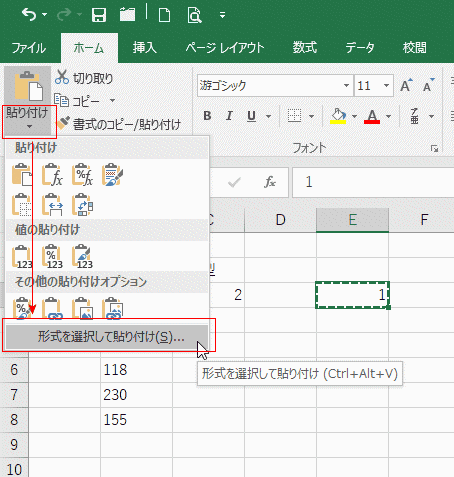Toggle Underline formatting
The height and width of the screenshot is (477, 454).
252,116
